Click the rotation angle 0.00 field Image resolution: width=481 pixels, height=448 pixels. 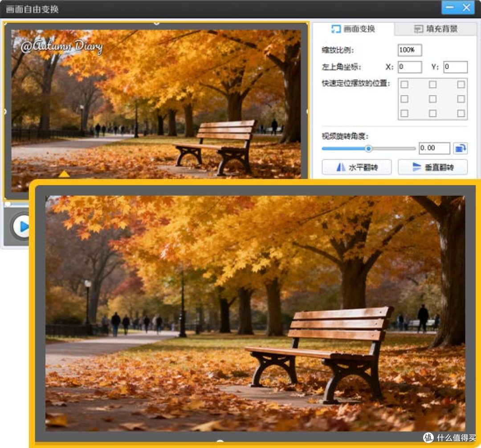(x=434, y=148)
